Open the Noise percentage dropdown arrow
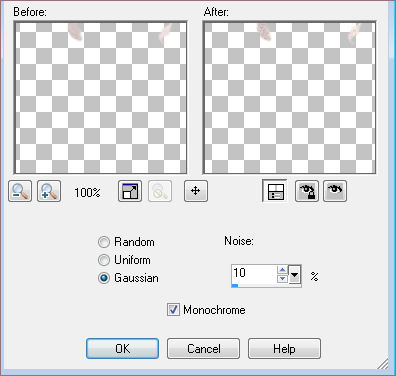The width and height of the screenshot is (396, 376). [x=295, y=275]
